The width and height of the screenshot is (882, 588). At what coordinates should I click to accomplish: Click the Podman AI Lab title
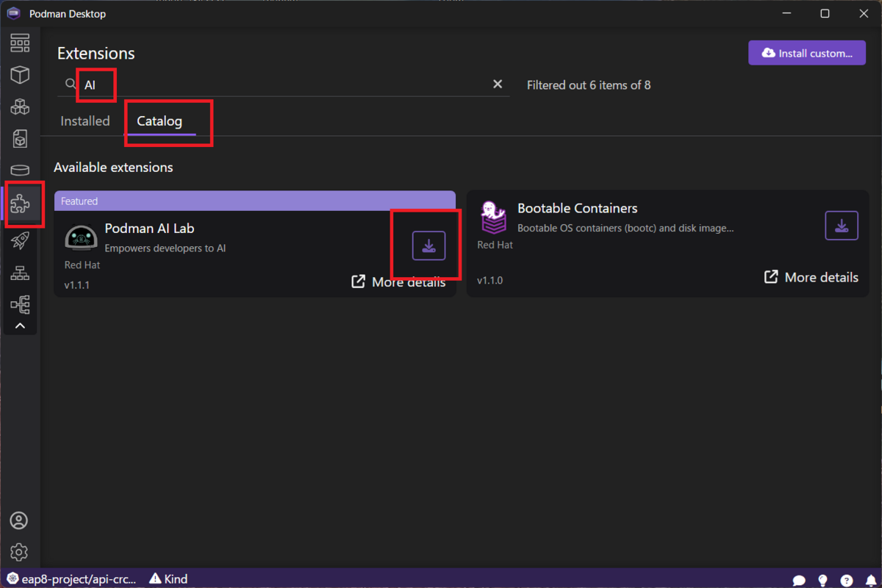150,229
